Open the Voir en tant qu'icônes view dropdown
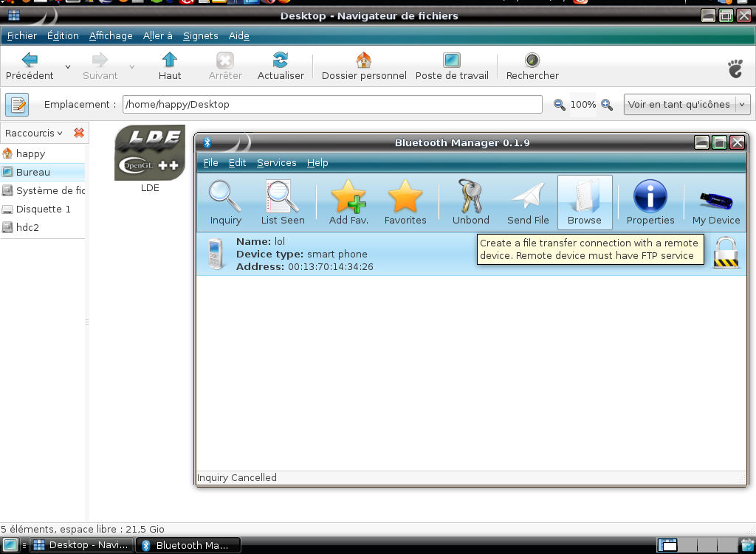This screenshot has height=554, width=756. [687, 105]
